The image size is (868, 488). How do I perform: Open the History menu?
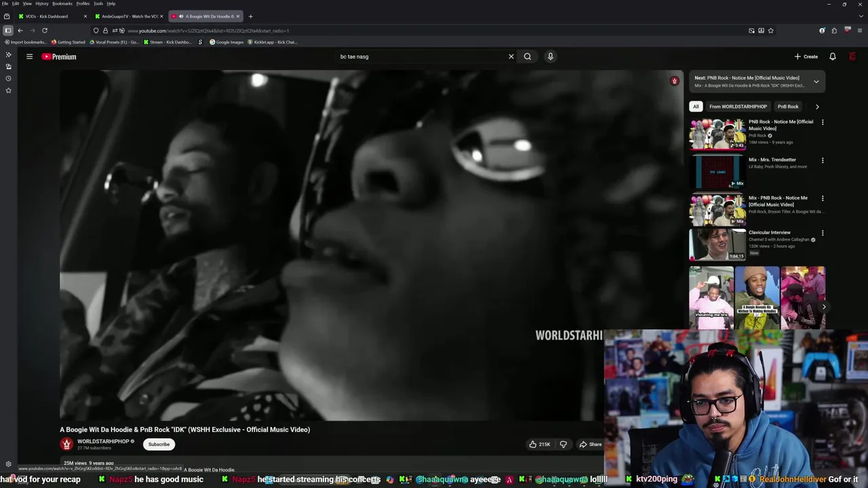(42, 3)
